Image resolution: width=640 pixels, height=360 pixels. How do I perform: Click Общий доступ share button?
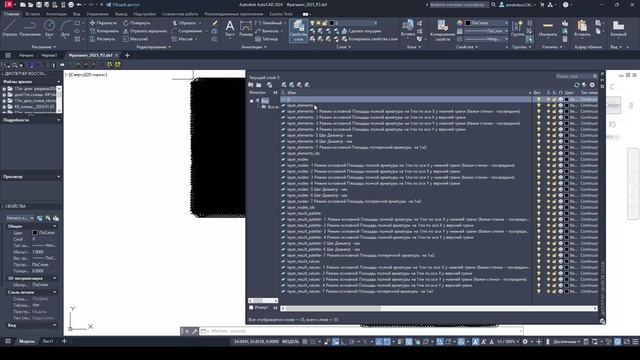(x=123, y=4)
